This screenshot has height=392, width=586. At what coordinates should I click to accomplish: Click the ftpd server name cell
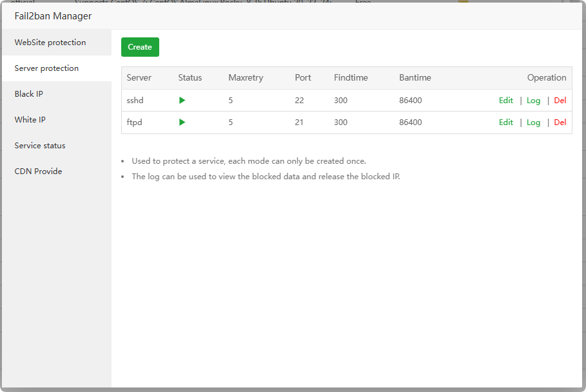click(135, 122)
